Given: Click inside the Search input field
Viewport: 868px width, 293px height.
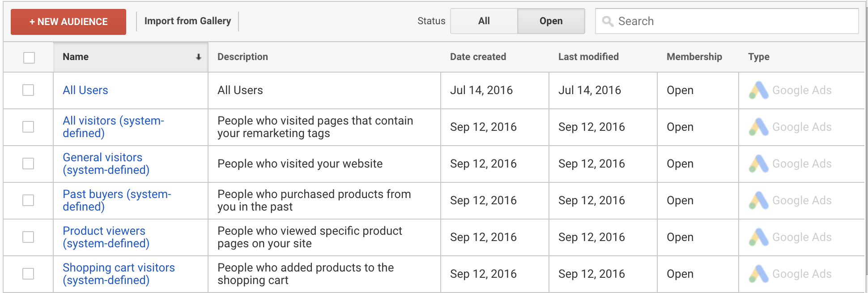Looking at the screenshot, I should point(716,21).
